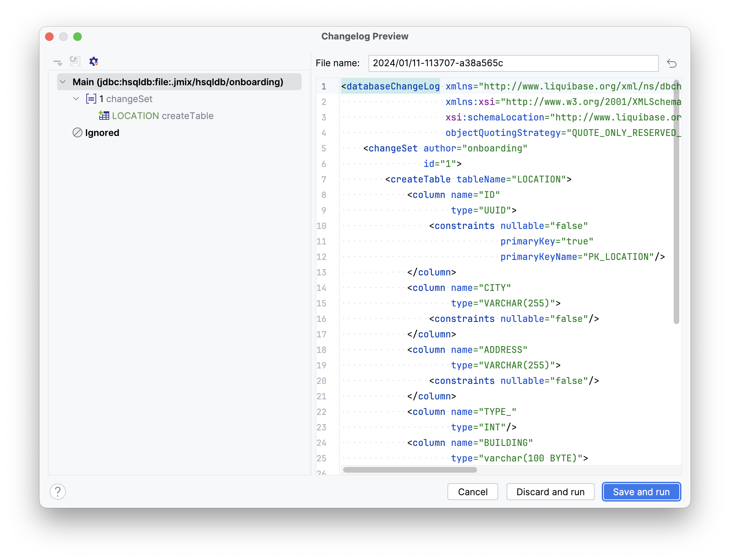The width and height of the screenshot is (730, 560).
Task: Click the Ignored crossed-circle icon
Action: [x=78, y=133]
